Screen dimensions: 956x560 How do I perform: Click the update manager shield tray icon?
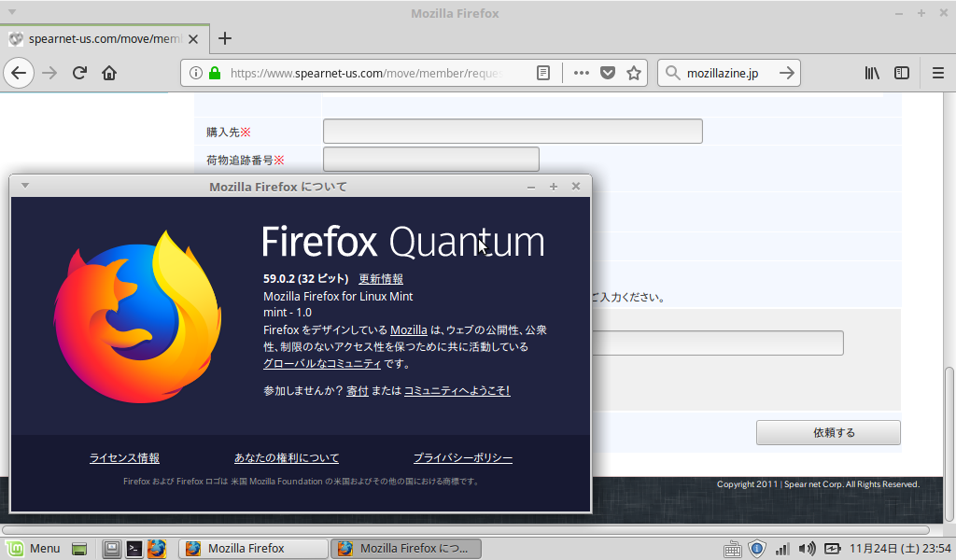[x=757, y=549]
